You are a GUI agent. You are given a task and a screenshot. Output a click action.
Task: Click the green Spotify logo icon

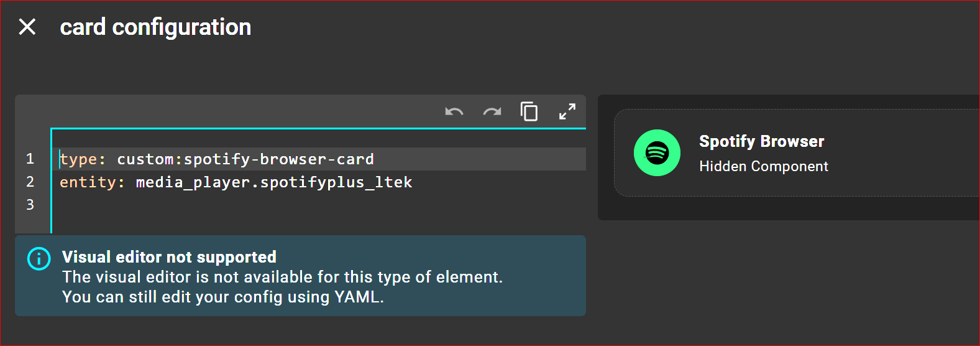click(x=657, y=152)
